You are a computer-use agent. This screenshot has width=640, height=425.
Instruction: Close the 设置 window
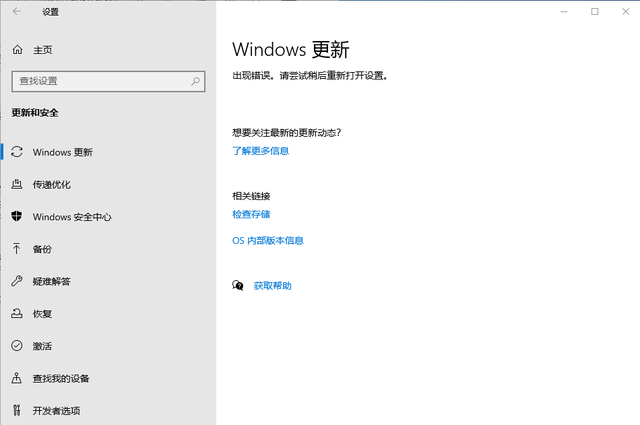coord(625,11)
